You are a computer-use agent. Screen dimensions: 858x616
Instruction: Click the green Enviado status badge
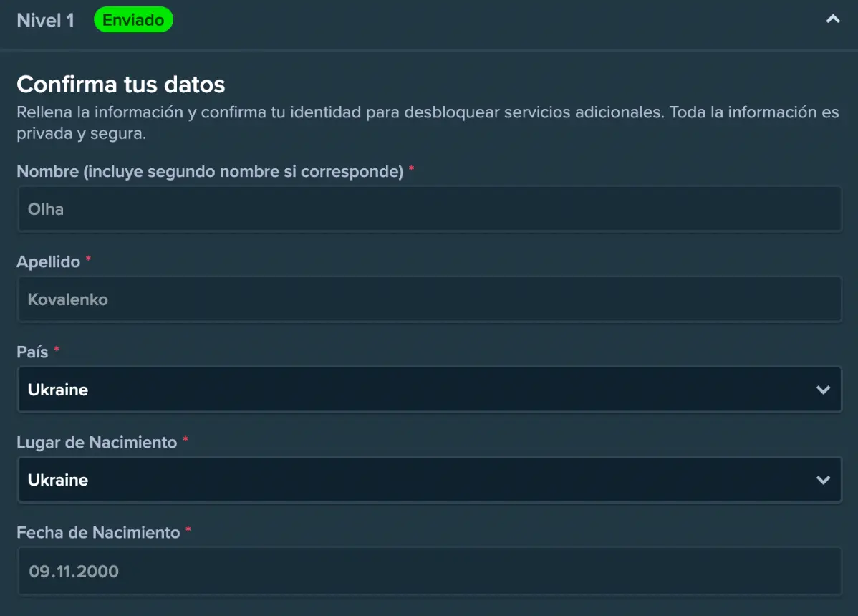click(133, 20)
